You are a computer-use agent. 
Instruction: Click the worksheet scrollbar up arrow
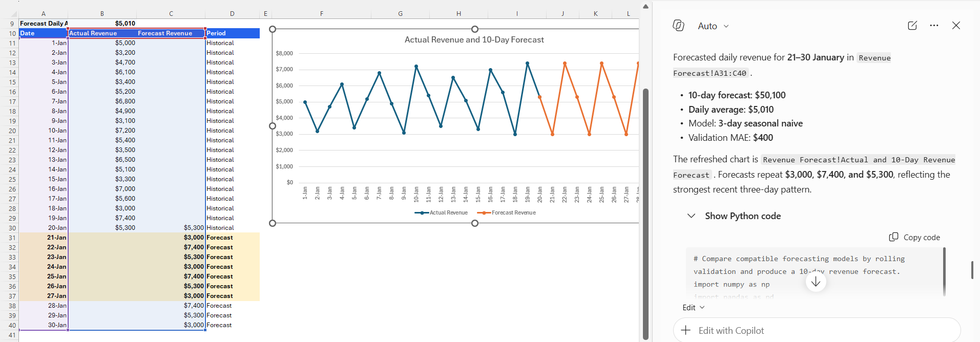pos(645,7)
